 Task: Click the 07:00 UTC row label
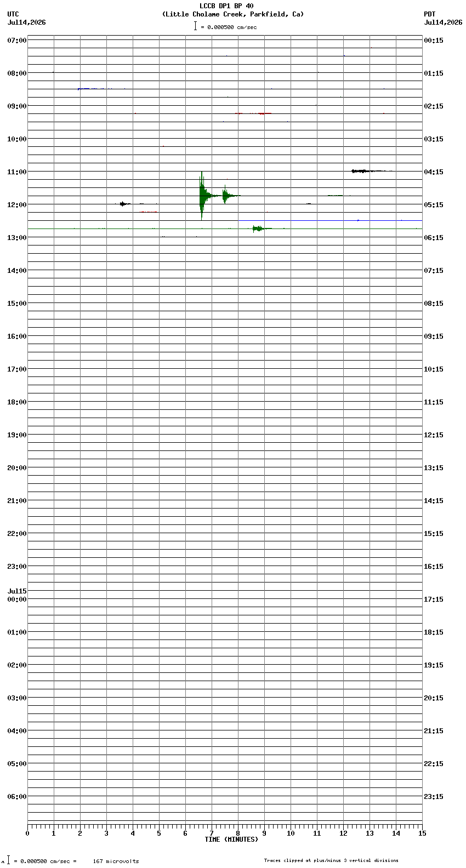point(16,41)
